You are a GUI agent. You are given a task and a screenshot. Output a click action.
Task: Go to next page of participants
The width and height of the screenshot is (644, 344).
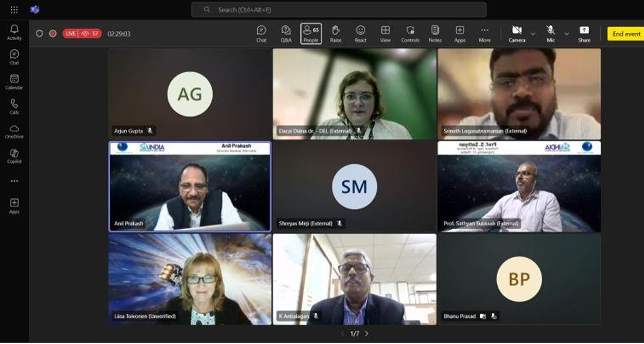tap(366, 334)
